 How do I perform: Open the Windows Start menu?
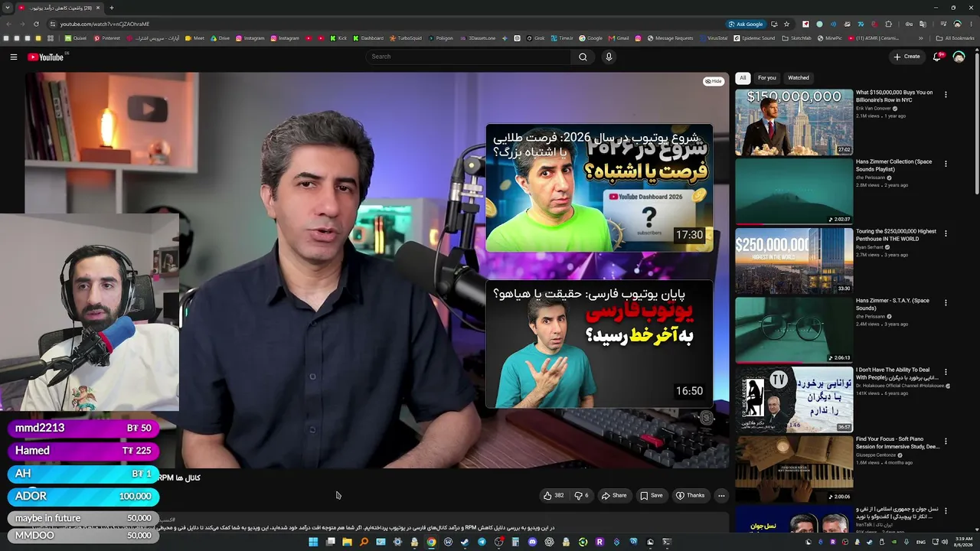click(313, 542)
